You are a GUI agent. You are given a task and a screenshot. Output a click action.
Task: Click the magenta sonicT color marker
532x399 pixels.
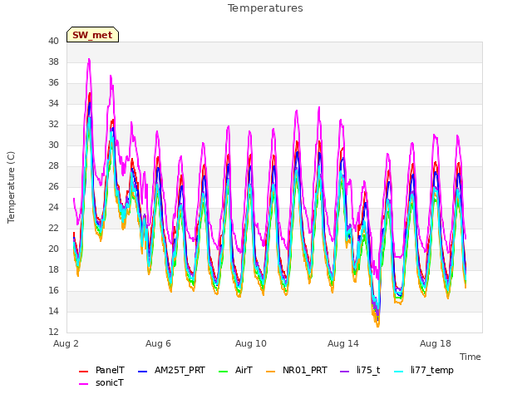(x=83, y=384)
